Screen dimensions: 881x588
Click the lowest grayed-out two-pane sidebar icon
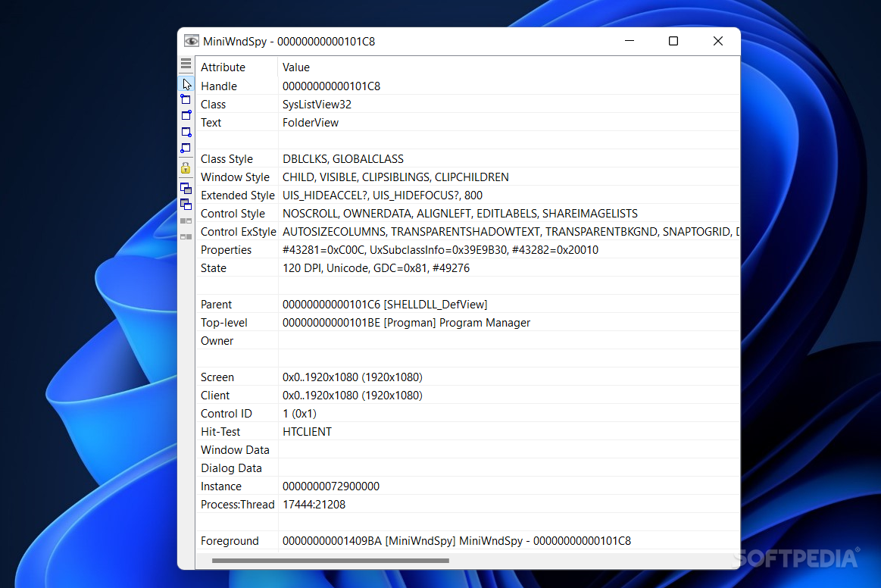pyautogui.click(x=186, y=236)
